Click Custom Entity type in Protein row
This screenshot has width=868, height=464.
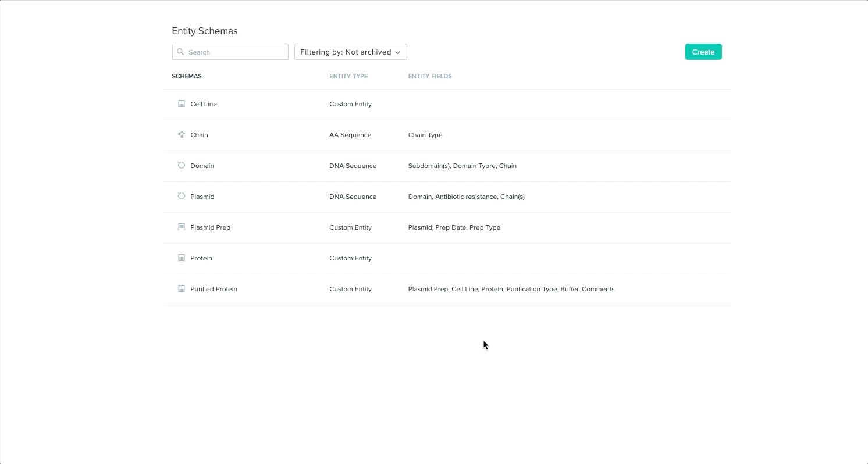[x=350, y=258]
